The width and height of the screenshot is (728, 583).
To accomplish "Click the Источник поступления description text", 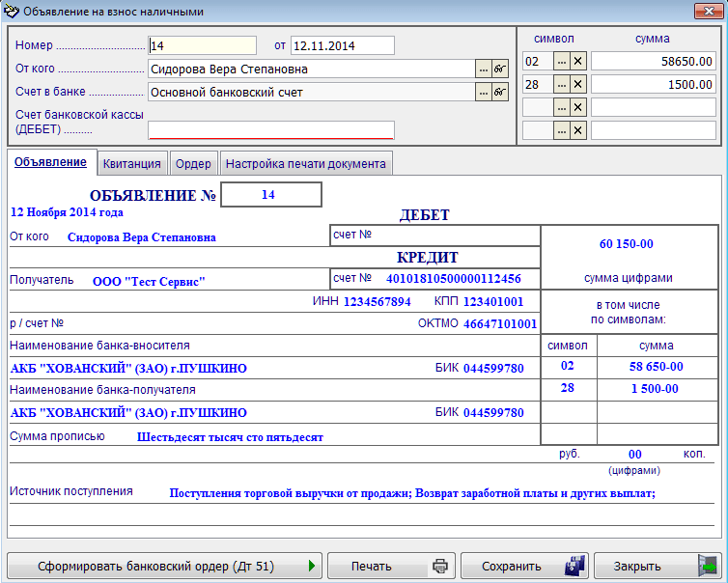I will pyautogui.click(x=412, y=493).
